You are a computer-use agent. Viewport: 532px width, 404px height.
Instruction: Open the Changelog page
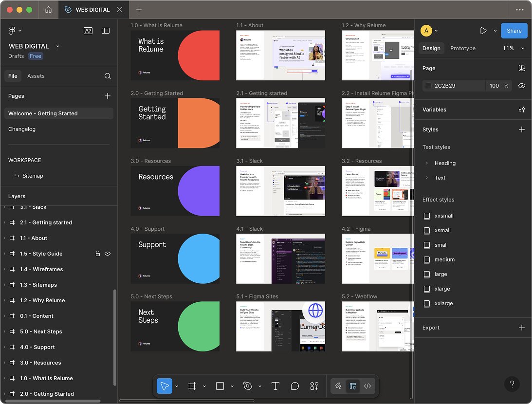(x=22, y=129)
